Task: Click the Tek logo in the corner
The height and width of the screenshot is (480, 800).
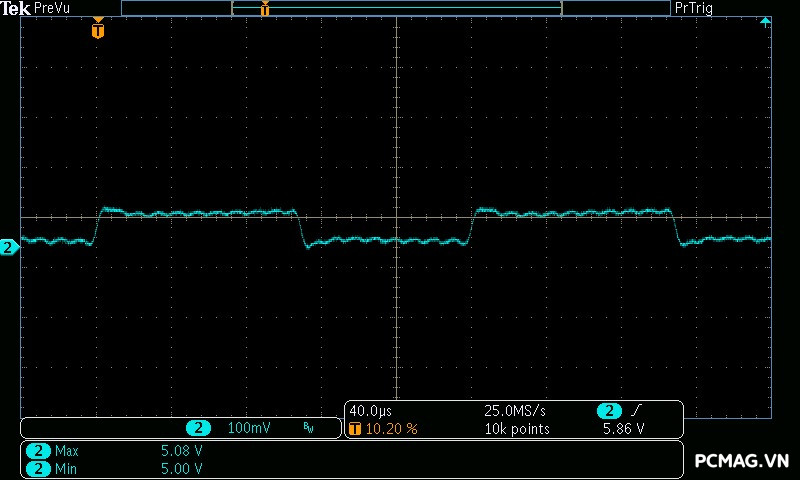Action: coord(15,8)
